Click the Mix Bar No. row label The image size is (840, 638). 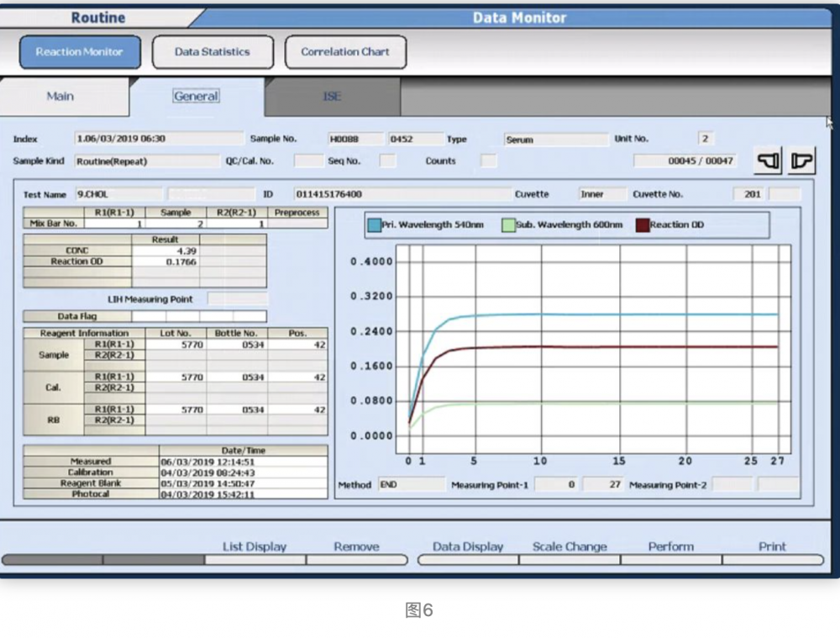pyautogui.click(x=54, y=224)
